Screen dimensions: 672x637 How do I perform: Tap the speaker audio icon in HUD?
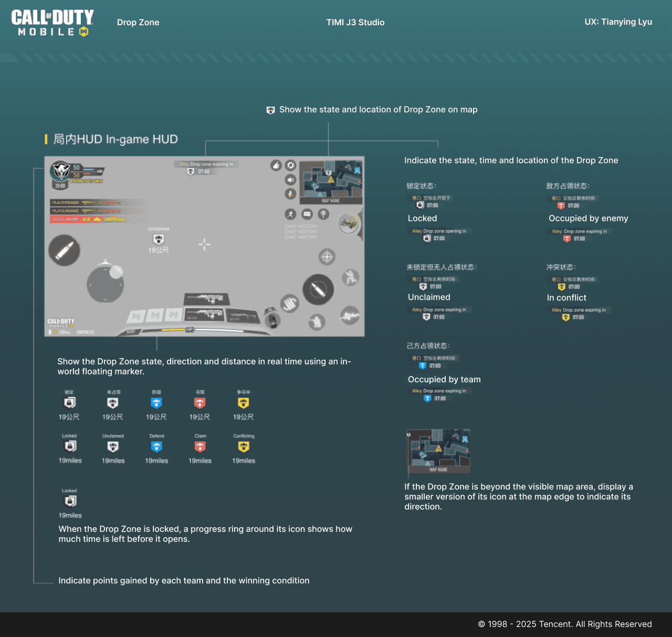(x=290, y=180)
